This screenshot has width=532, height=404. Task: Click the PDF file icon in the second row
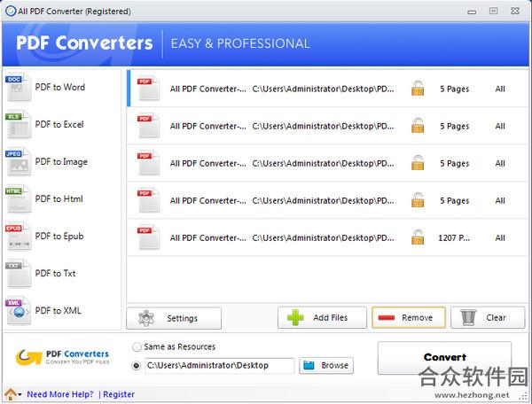[x=148, y=126]
